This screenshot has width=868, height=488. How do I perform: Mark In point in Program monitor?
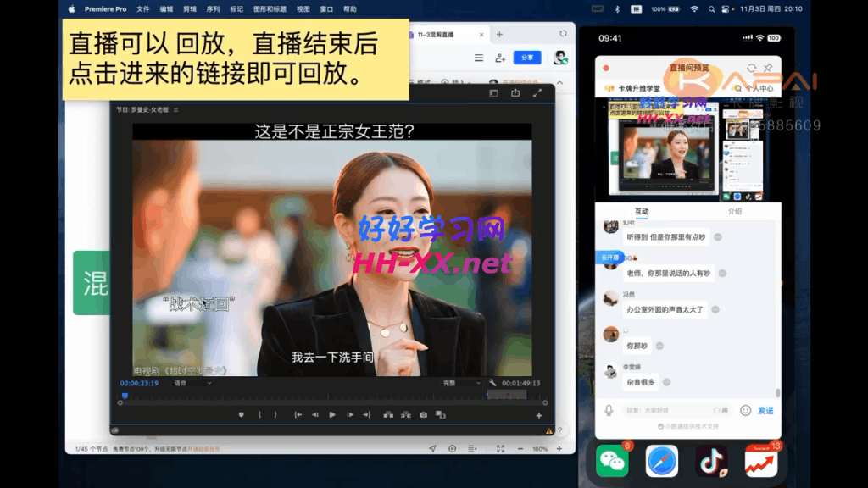point(259,415)
